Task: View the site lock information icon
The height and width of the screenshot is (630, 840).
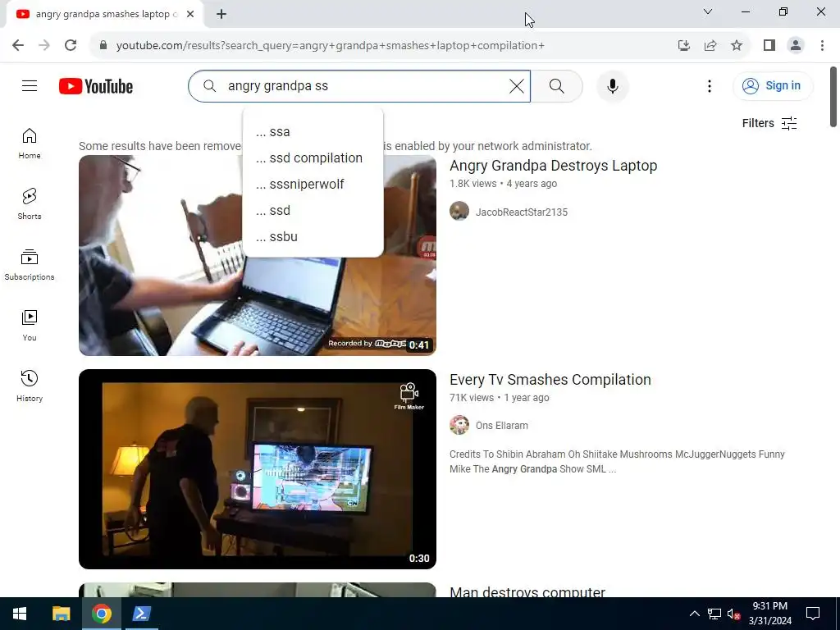Action: click(x=103, y=46)
